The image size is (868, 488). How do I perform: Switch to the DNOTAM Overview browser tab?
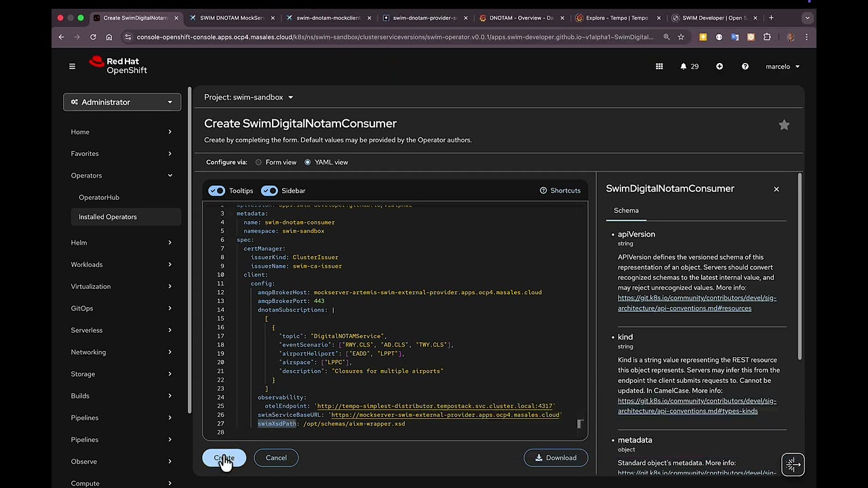521,18
